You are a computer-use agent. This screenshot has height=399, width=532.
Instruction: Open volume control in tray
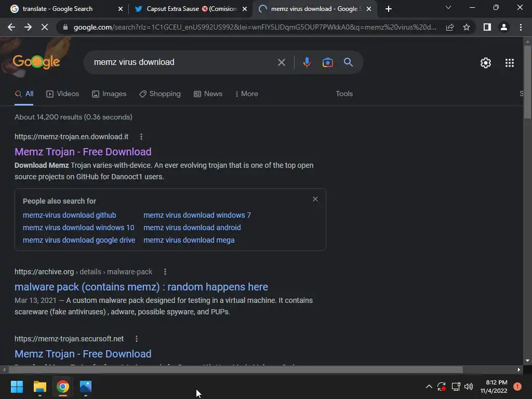point(469,387)
